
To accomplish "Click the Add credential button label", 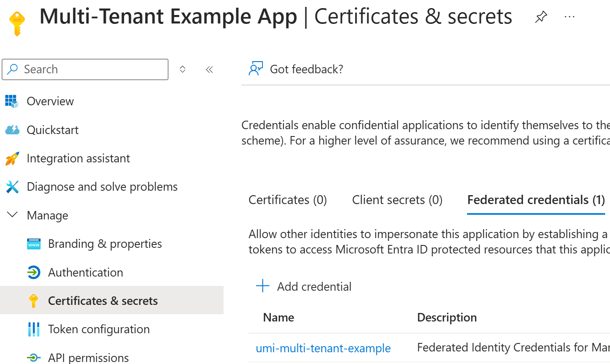I will 314,287.
